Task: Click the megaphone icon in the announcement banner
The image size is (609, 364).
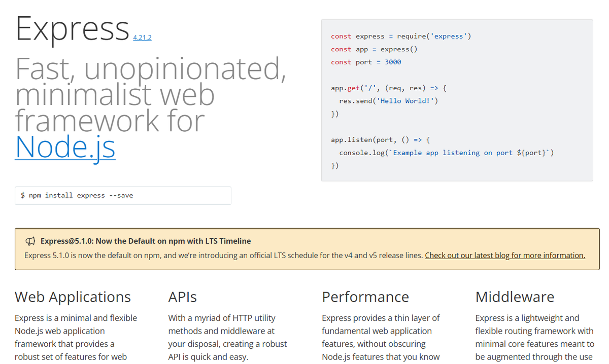Action: (x=30, y=241)
